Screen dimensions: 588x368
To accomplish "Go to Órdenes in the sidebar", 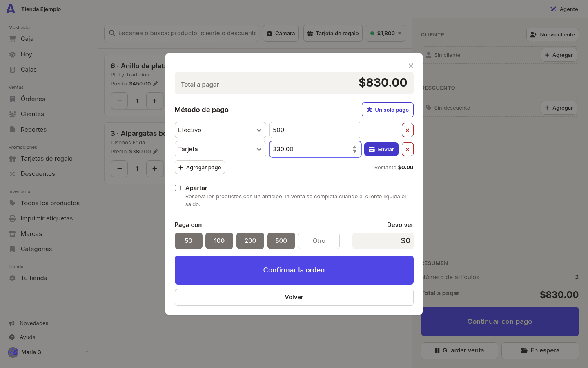I will pyautogui.click(x=49, y=99).
